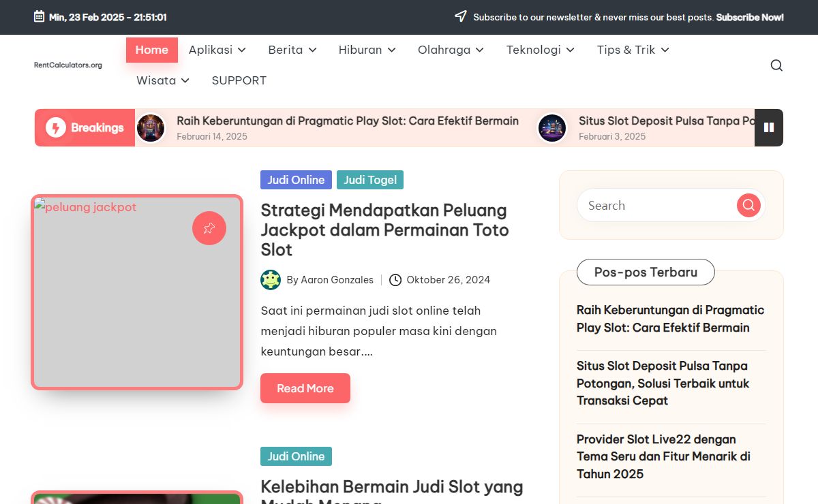Click the calendar icon beside the date
Screen dimensions: 818x504
[40, 16]
